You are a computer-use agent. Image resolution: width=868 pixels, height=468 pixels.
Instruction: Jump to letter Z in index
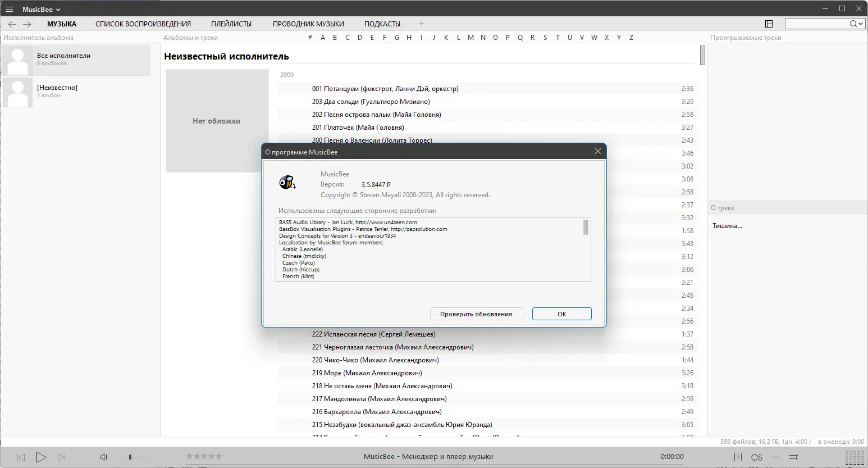click(631, 38)
